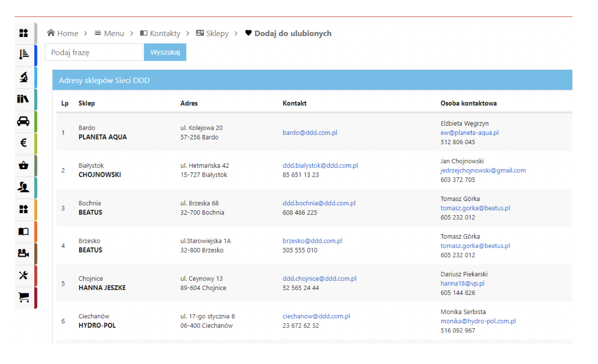The width and height of the screenshot is (598, 364).
Task: Select PLANETA AQUA shop name
Action: click(103, 137)
